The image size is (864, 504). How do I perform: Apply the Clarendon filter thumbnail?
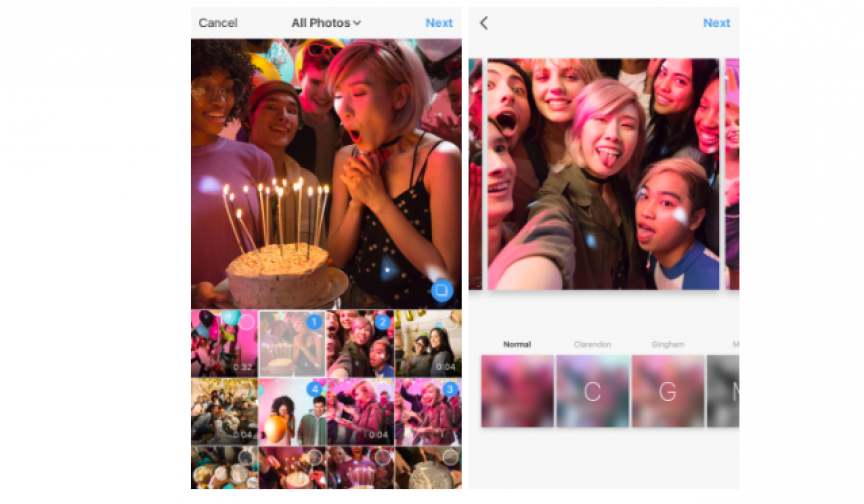tap(592, 391)
